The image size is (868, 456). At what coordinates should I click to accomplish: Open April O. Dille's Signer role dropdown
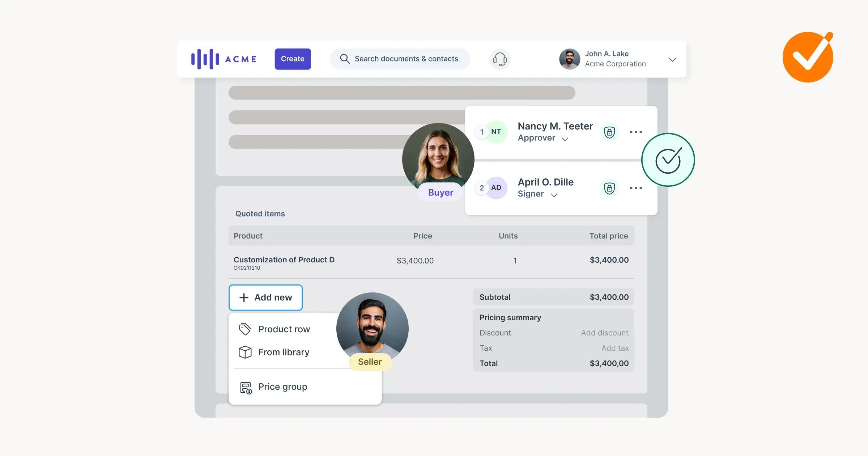pyautogui.click(x=537, y=194)
